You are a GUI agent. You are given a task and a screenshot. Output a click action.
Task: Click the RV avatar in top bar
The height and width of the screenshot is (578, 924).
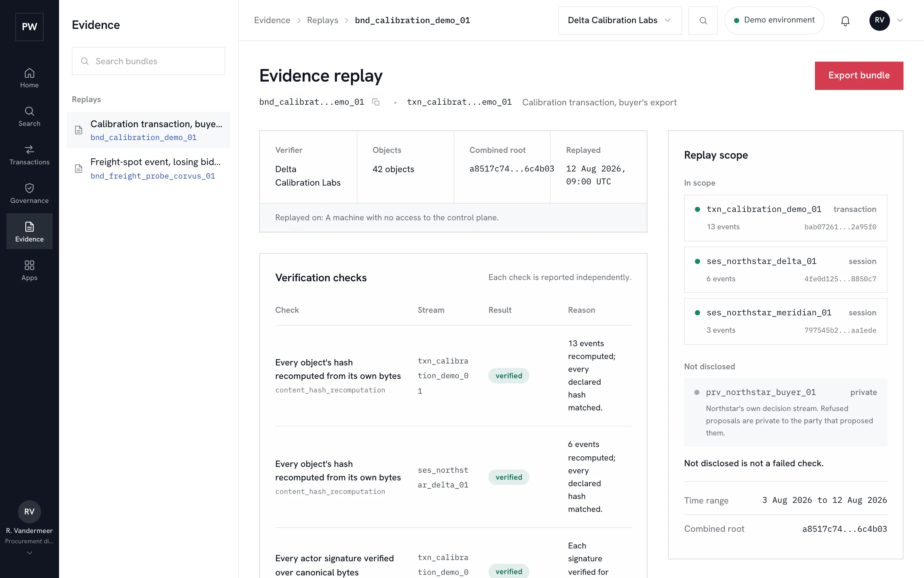click(x=879, y=20)
